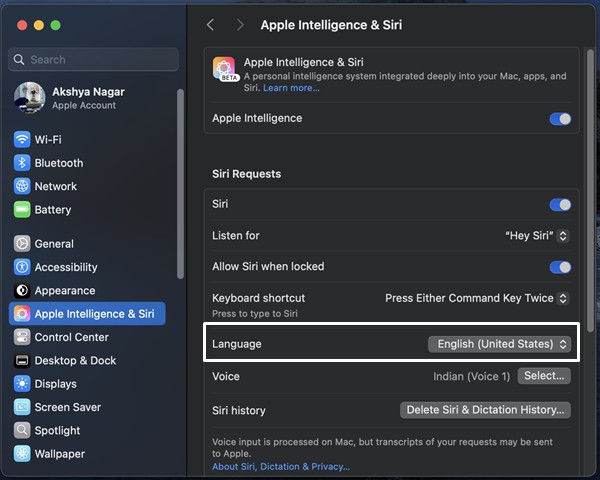The image size is (600, 480).
Task: Click the Wallpaper flower icon
Action: pyautogui.click(x=22, y=454)
